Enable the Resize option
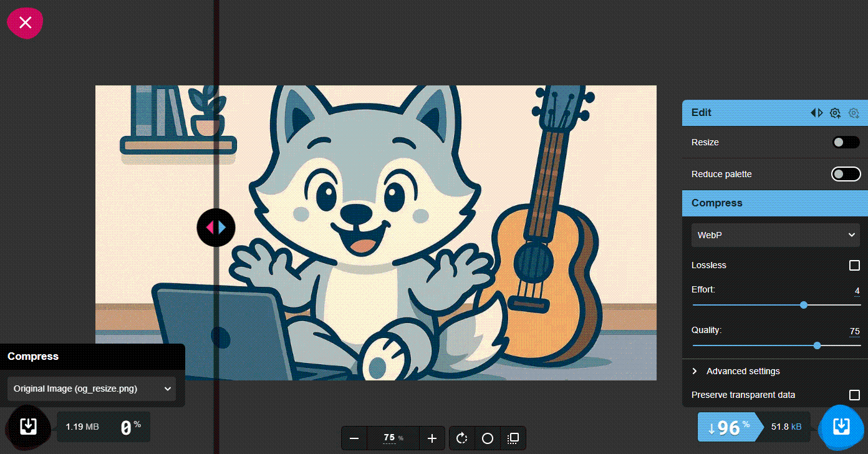This screenshot has height=454, width=868. (x=846, y=142)
